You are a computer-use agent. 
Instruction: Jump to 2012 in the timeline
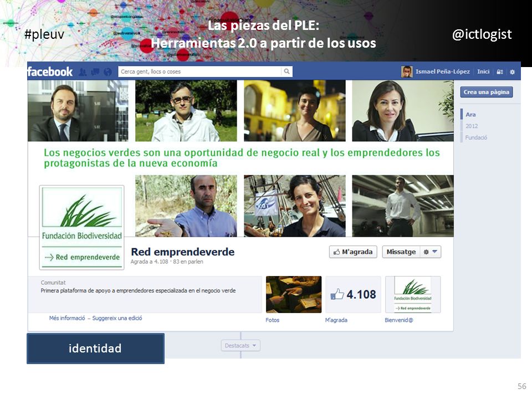tap(472, 126)
